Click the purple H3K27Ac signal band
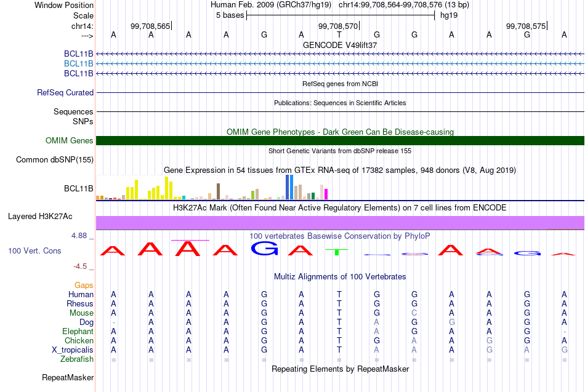The width and height of the screenshot is (585, 392). 340,223
